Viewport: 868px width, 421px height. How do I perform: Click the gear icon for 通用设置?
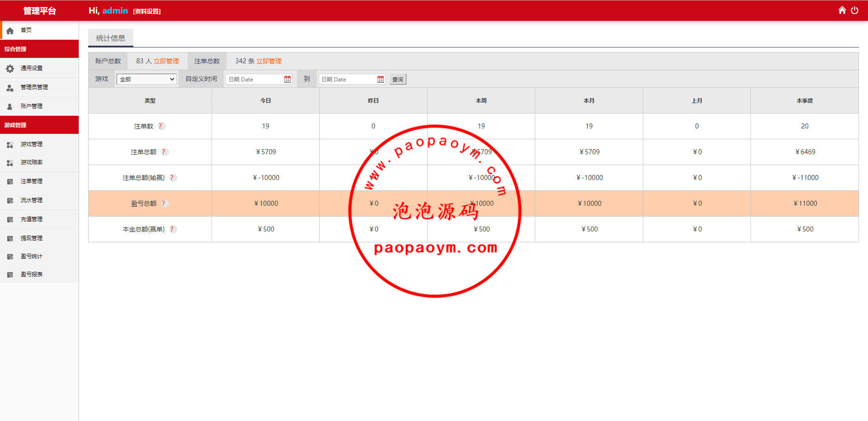click(10, 69)
